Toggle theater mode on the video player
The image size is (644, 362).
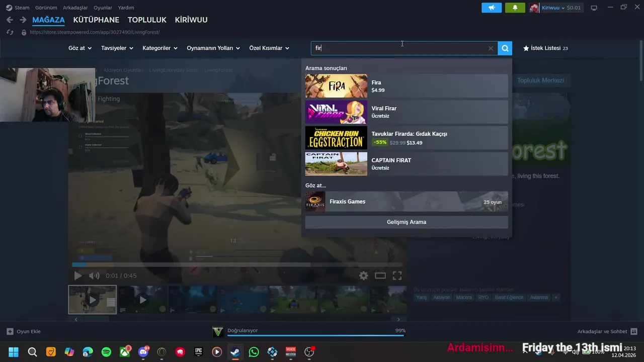(380, 276)
